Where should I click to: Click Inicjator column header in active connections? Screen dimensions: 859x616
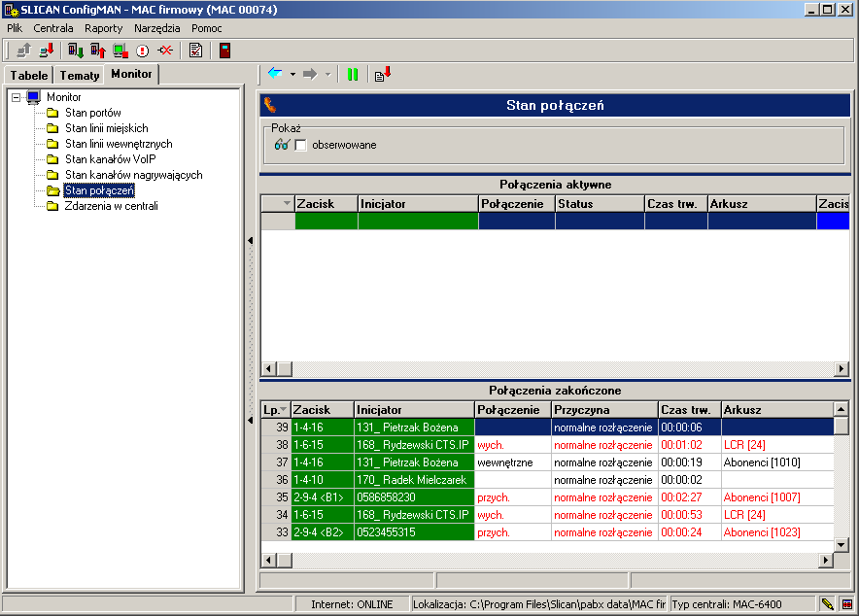[x=418, y=204]
